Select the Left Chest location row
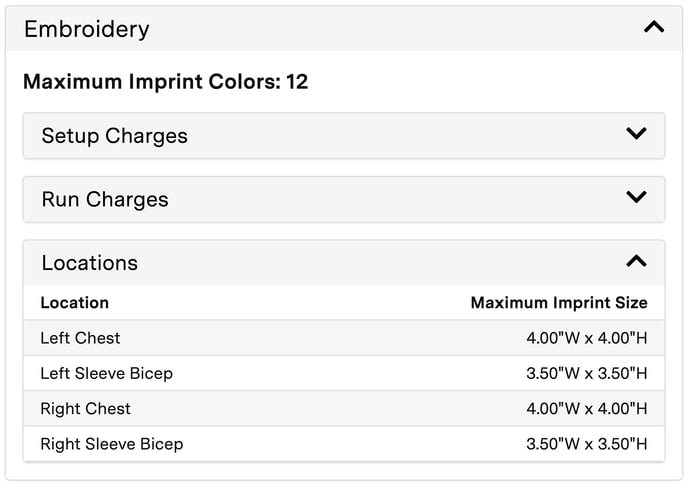This screenshot has width=688, height=485. [x=80, y=338]
